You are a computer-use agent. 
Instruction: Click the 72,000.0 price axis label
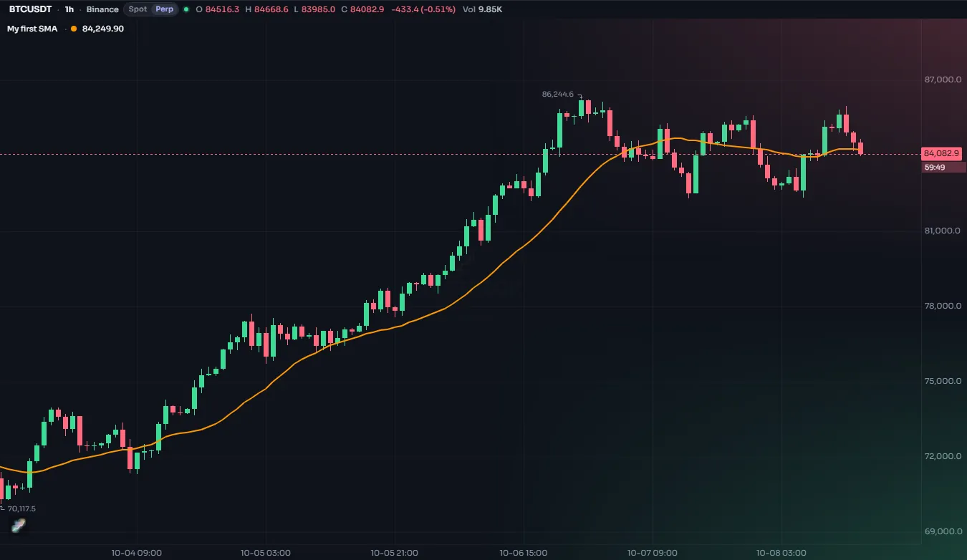pos(943,456)
